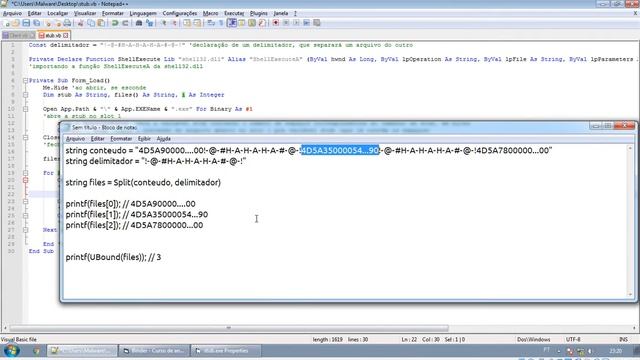Click Notepad++ horizontal scrollbar thumb
This screenshot has height=360, width=640.
click(229, 328)
